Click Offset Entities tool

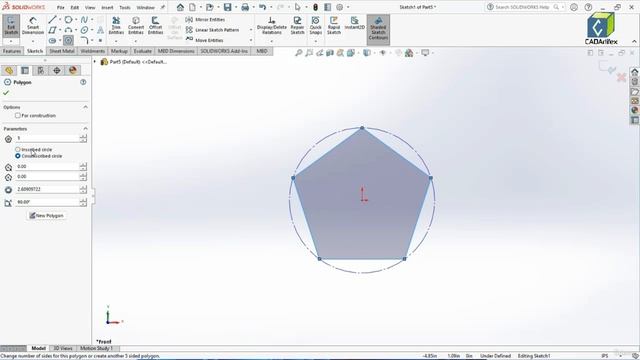tap(155, 26)
